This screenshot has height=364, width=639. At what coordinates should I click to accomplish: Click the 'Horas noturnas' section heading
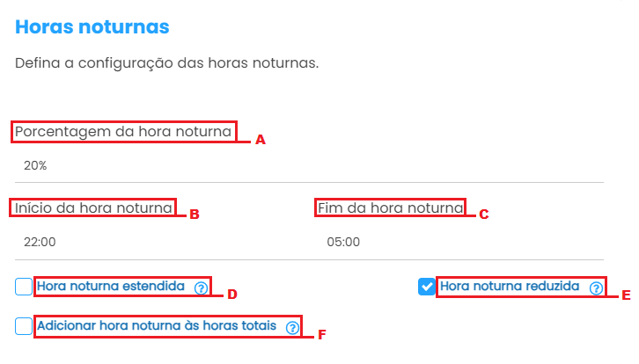[92, 27]
